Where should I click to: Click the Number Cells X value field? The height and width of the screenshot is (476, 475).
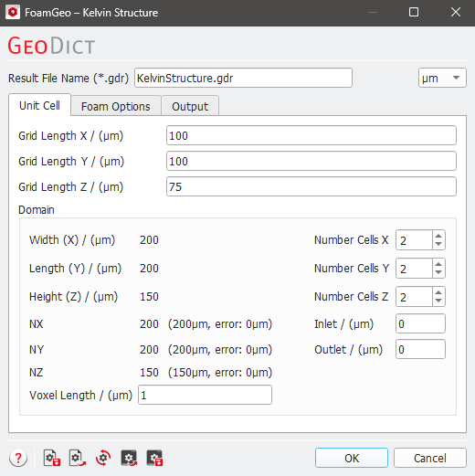coord(414,240)
